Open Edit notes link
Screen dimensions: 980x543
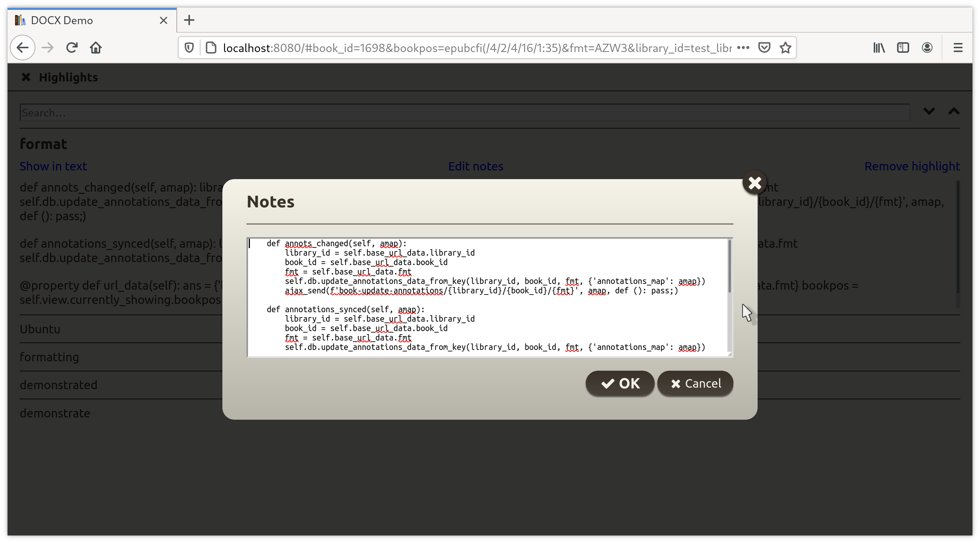[x=476, y=166]
